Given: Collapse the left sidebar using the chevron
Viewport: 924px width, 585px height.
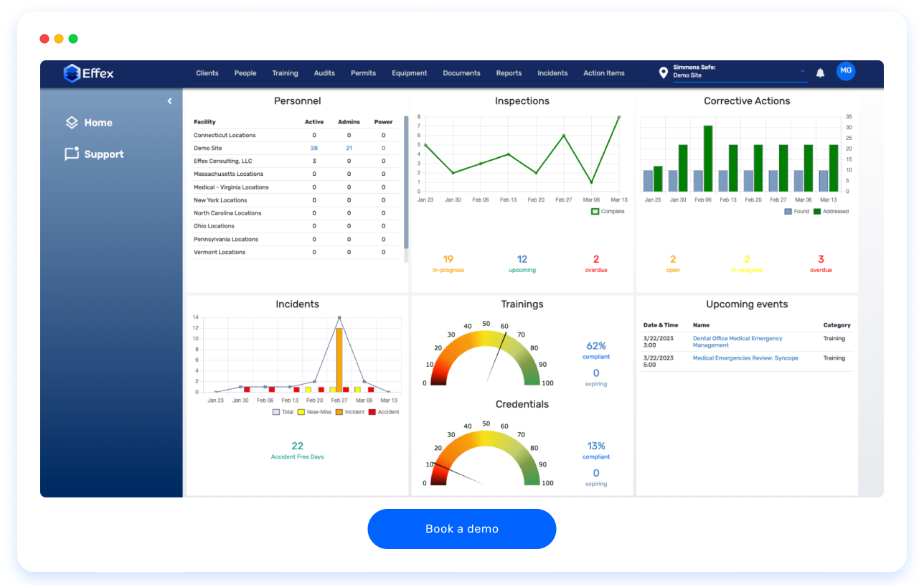Looking at the screenshot, I should click(x=169, y=100).
